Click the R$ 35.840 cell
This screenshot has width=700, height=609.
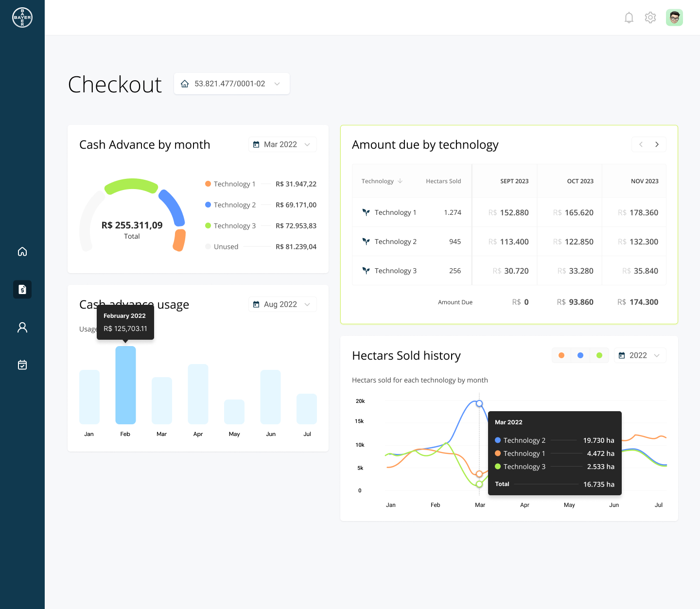click(640, 271)
